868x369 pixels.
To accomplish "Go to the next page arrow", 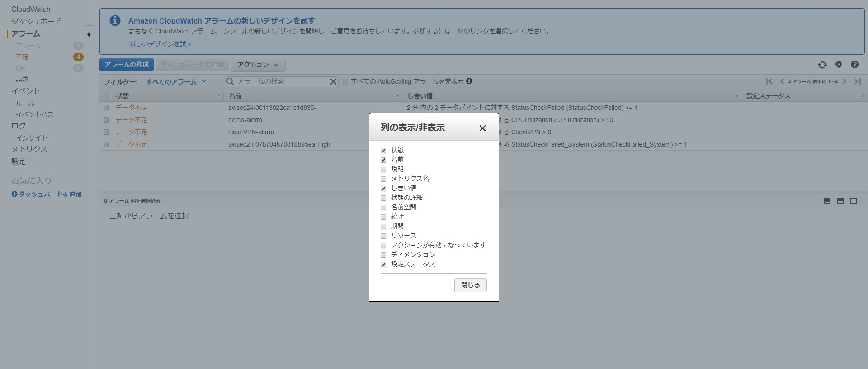I will 844,81.
